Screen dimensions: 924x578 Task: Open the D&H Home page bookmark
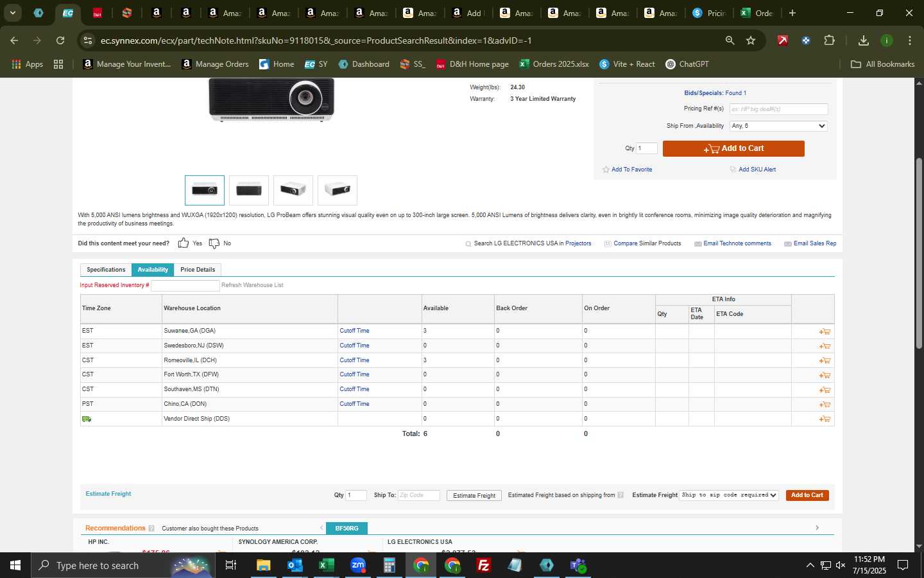coord(472,64)
